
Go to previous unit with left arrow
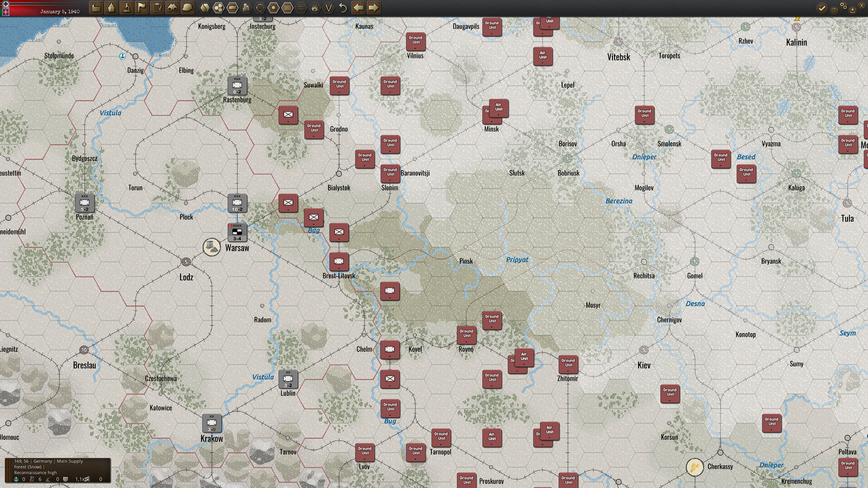point(358,8)
